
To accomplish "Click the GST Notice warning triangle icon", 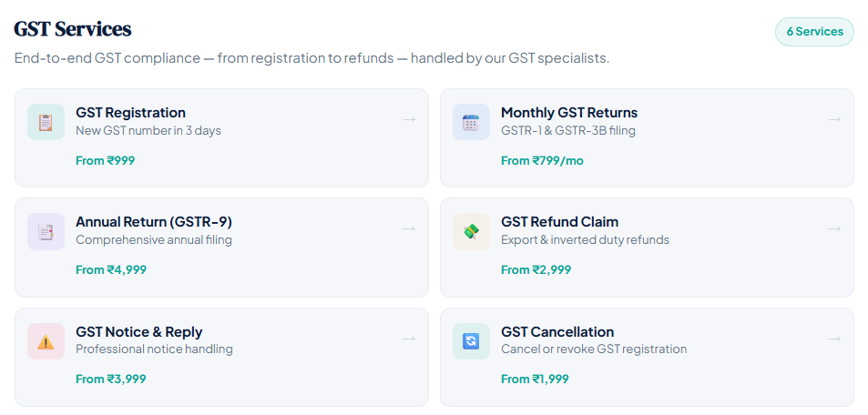I will (x=46, y=341).
